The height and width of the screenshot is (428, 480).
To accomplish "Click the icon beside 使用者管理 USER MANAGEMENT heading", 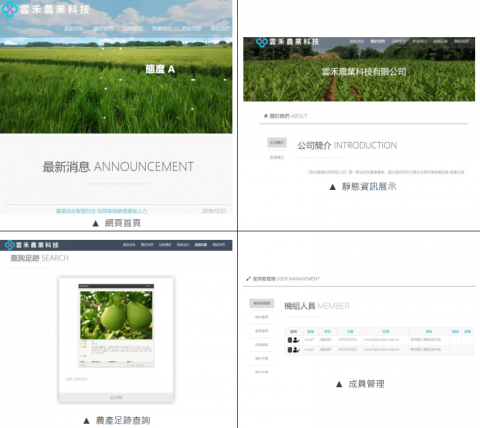I will pos(248,279).
